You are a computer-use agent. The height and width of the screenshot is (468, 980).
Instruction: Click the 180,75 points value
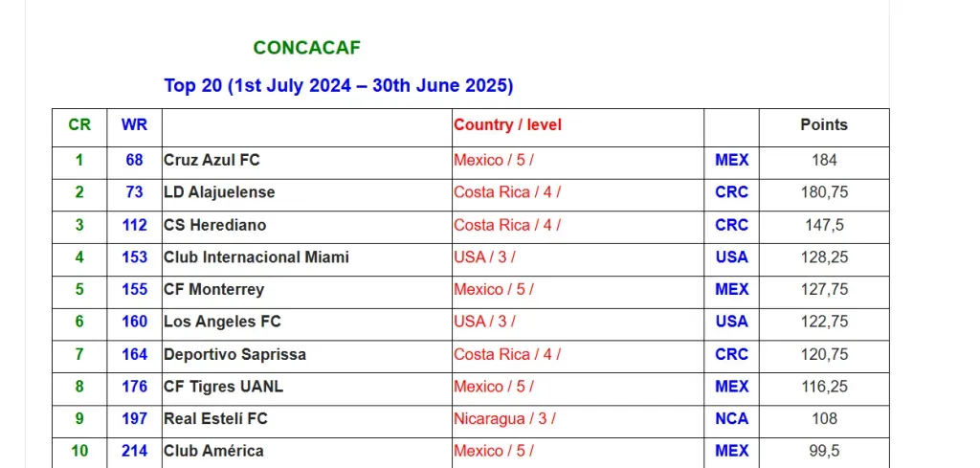pos(824,192)
